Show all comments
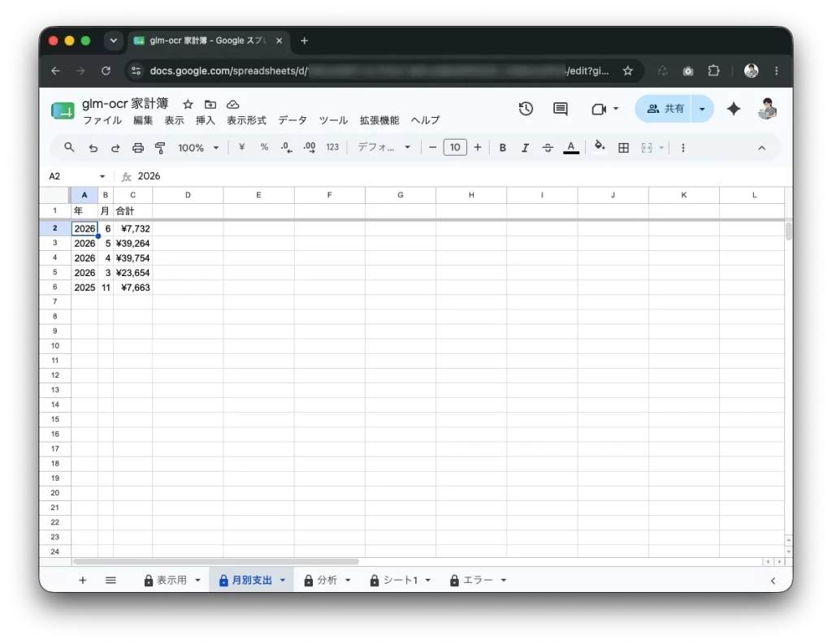 (x=561, y=109)
